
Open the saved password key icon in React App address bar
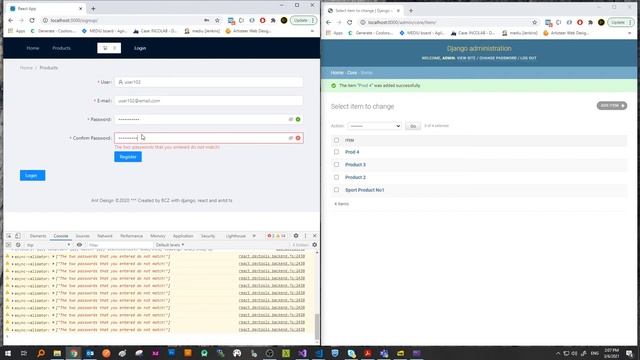pyautogui.click(x=207, y=20)
